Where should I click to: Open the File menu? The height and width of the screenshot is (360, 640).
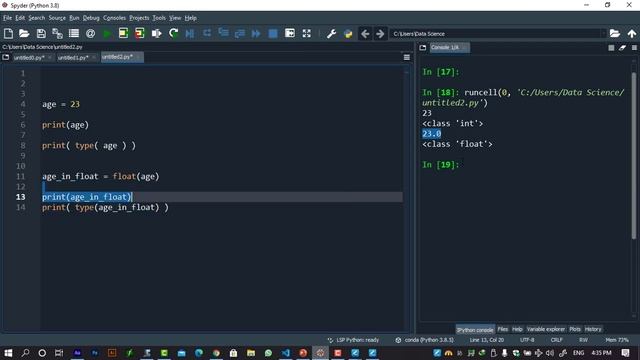pos(7,18)
